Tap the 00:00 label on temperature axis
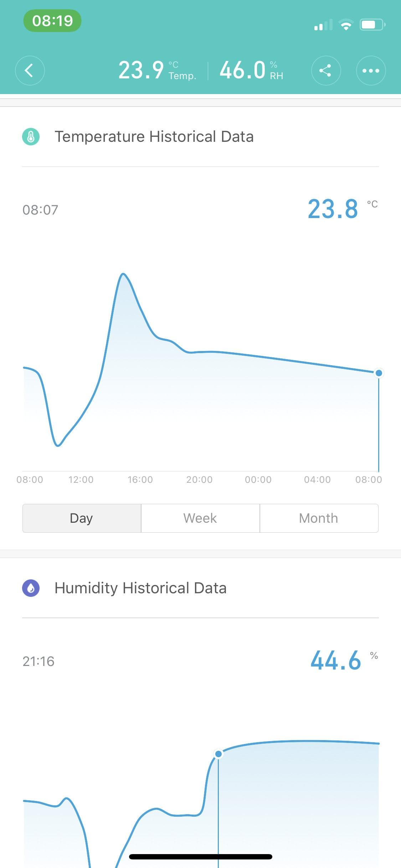This screenshot has width=401, height=868. point(258,480)
